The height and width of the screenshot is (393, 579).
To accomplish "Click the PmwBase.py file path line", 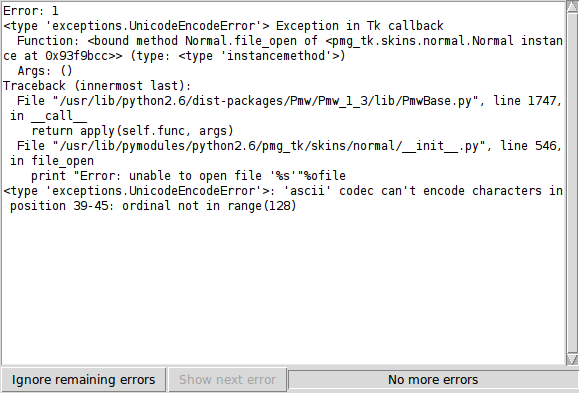I will pyautogui.click(x=290, y=101).
